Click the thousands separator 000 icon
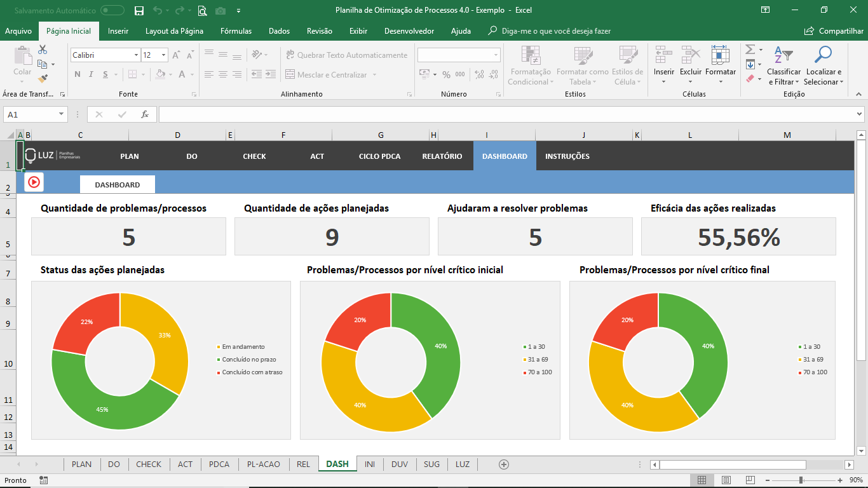This screenshot has height=488, width=868. click(459, 74)
